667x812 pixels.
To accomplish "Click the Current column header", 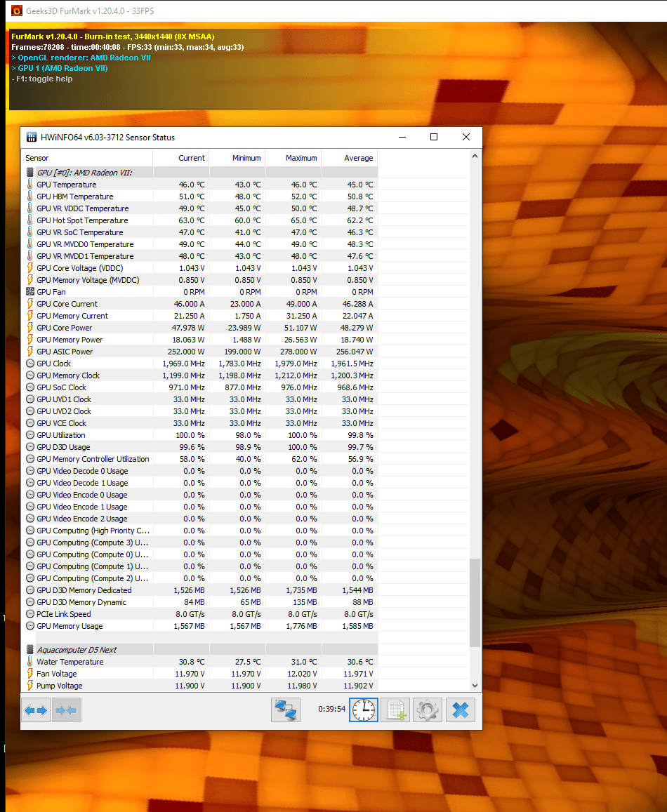I will pyautogui.click(x=181, y=158).
